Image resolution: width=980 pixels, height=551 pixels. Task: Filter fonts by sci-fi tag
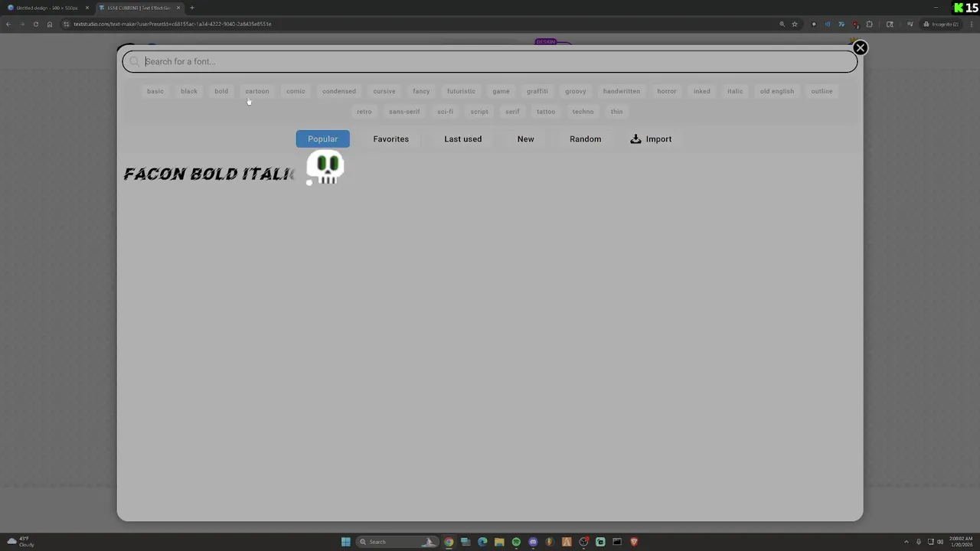pyautogui.click(x=446, y=112)
